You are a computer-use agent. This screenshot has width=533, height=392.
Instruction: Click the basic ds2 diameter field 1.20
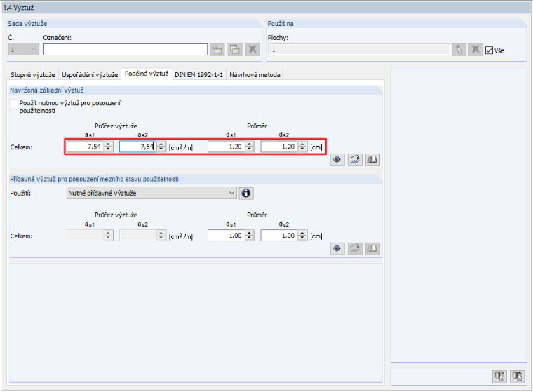pyautogui.click(x=279, y=147)
